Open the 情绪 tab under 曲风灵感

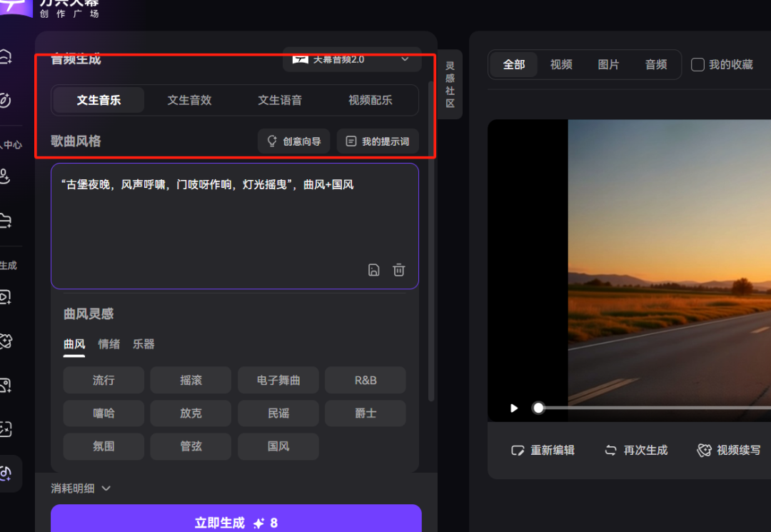point(109,344)
